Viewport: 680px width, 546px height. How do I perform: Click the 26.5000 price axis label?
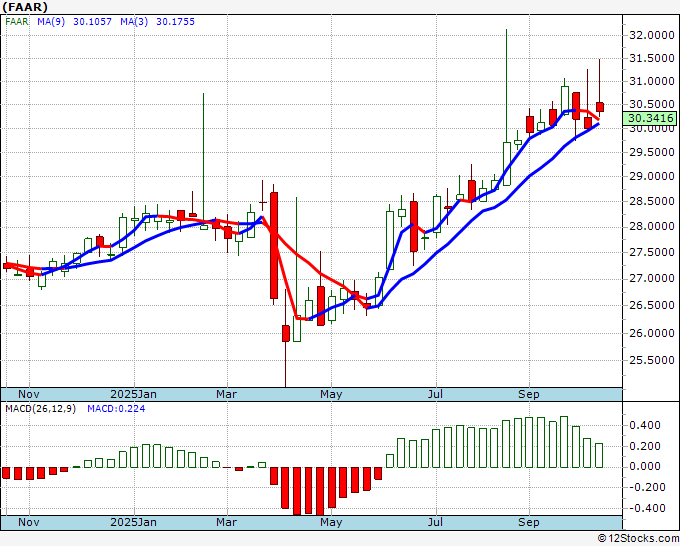pyautogui.click(x=651, y=305)
